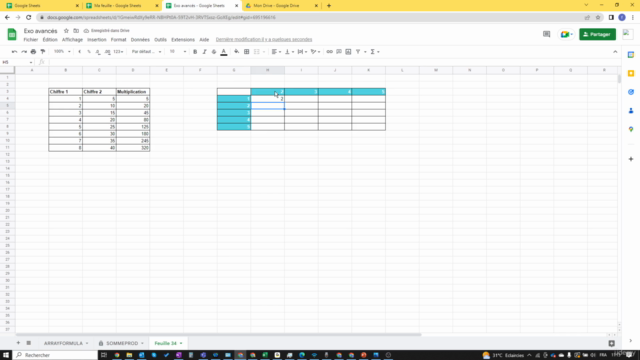Open the font size dropdown
This screenshot has width=640, height=360.
[178, 52]
